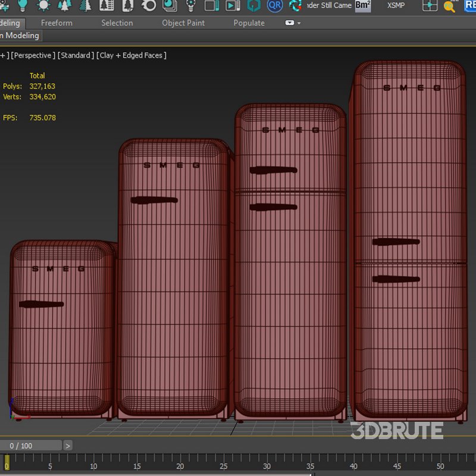Click the next frame arrow button
476x476 pixels.
tap(69, 445)
